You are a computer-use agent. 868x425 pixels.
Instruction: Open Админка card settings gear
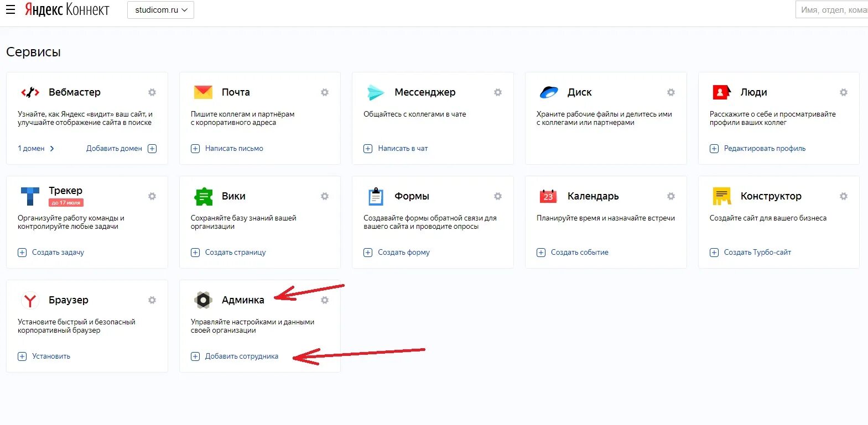pyautogui.click(x=325, y=300)
